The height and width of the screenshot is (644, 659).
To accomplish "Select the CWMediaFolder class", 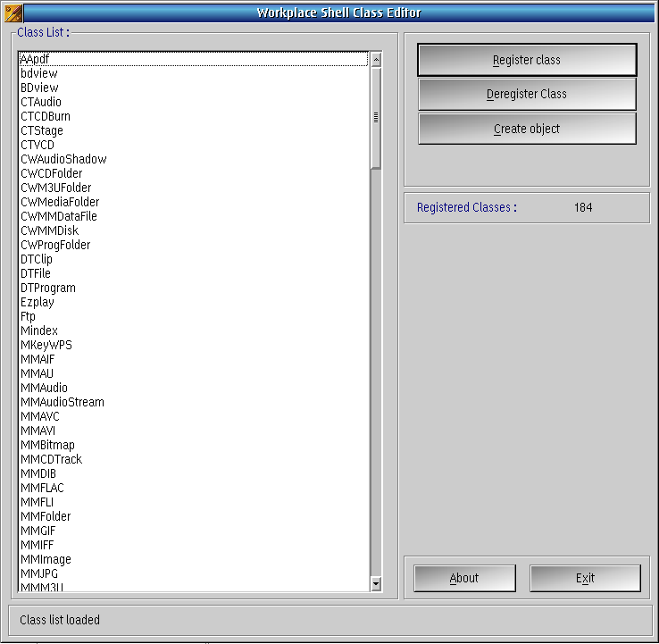I will 194,202.
